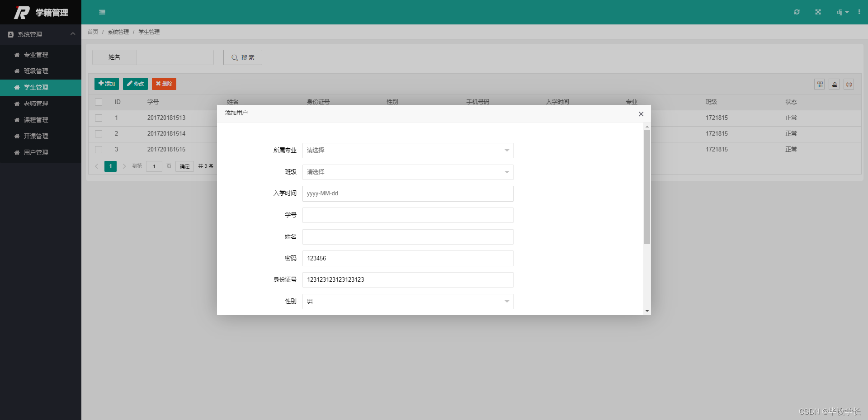Click the 班级 column header
This screenshot has height=420, width=868.
click(711, 102)
